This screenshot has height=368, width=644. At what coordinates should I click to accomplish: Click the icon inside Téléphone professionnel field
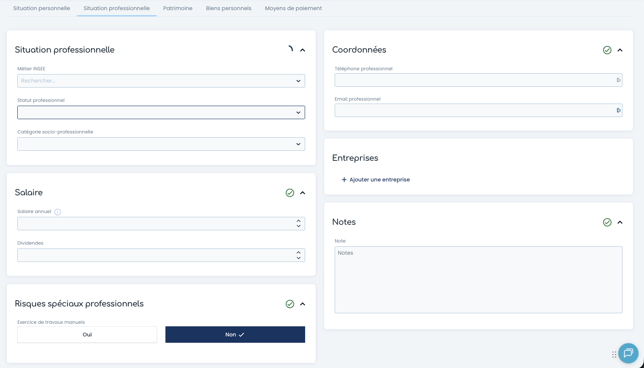point(618,80)
